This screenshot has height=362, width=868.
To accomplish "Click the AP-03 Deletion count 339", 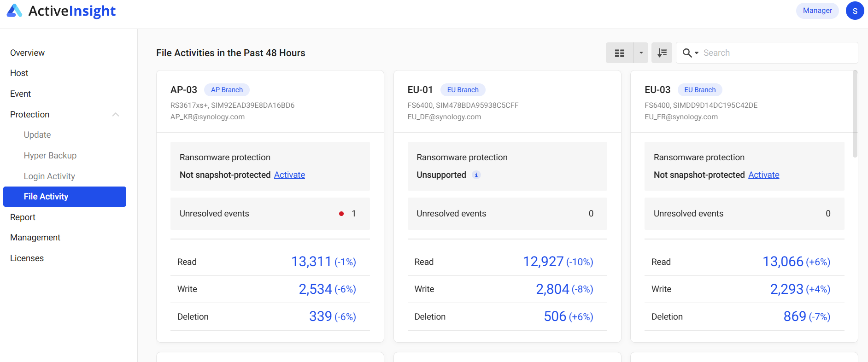I will click(321, 316).
